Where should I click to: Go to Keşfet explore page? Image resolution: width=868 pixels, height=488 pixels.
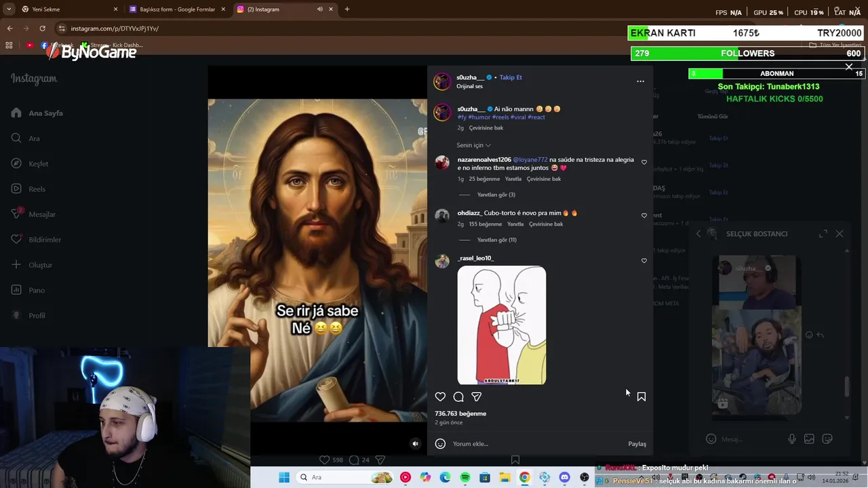click(30, 163)
